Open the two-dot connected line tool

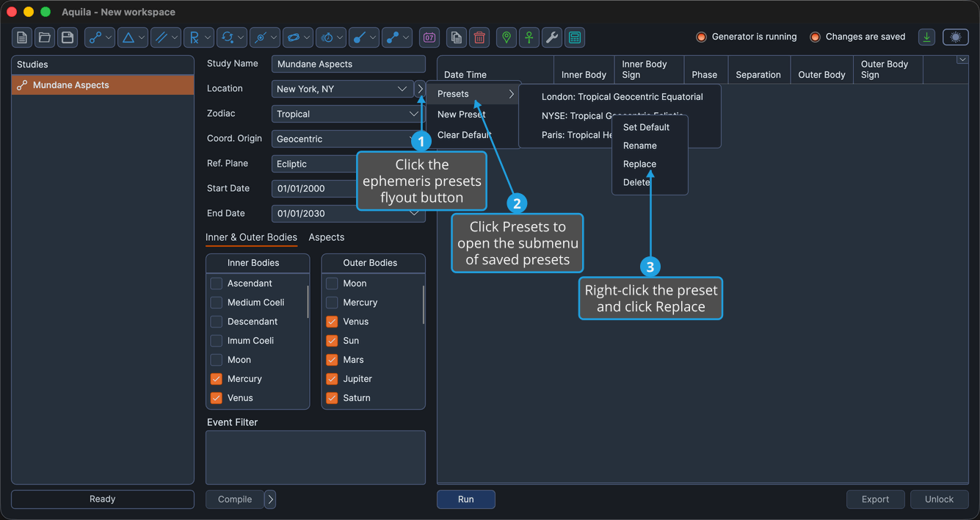(397, 37)
